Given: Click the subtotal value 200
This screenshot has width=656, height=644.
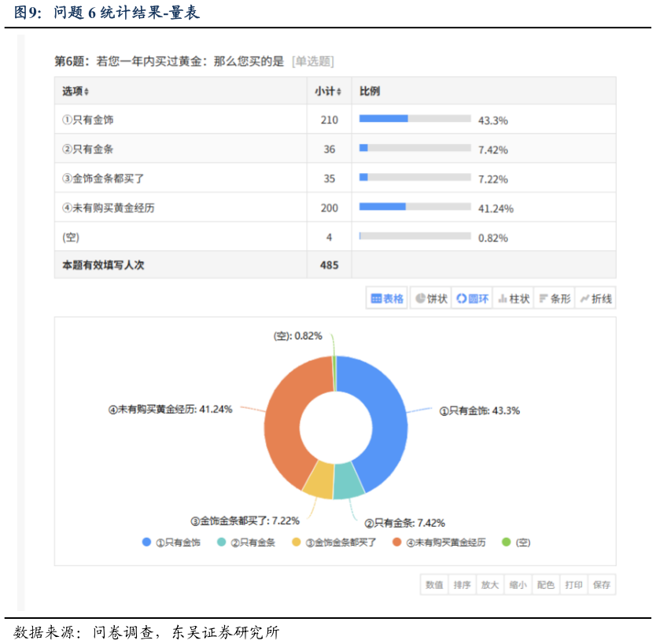Looking at the screenshot, I should click(x=330, y=208).
